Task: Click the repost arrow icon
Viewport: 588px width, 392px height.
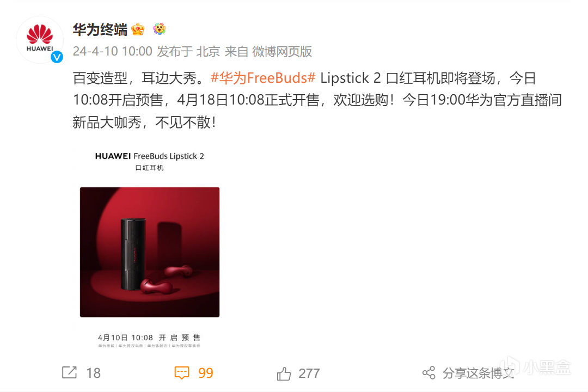Action: tap(69, 372)
